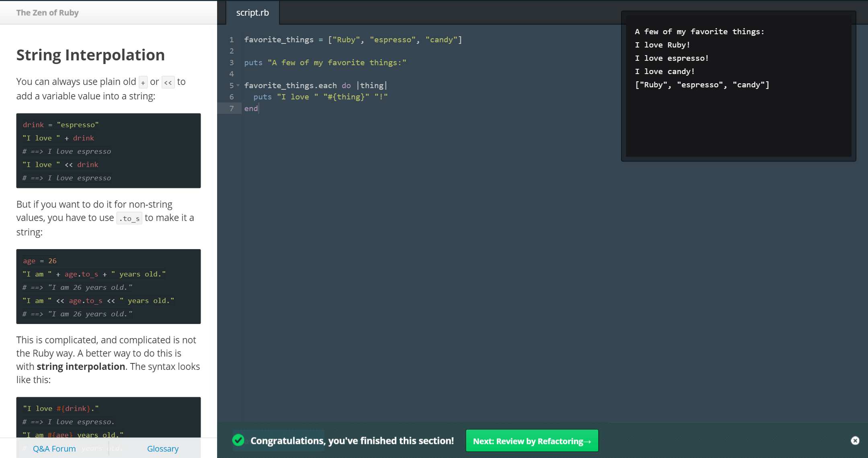Open the Q&A Forum link
The height and width of the screenshot is (458, 868).
click(54, 448)
